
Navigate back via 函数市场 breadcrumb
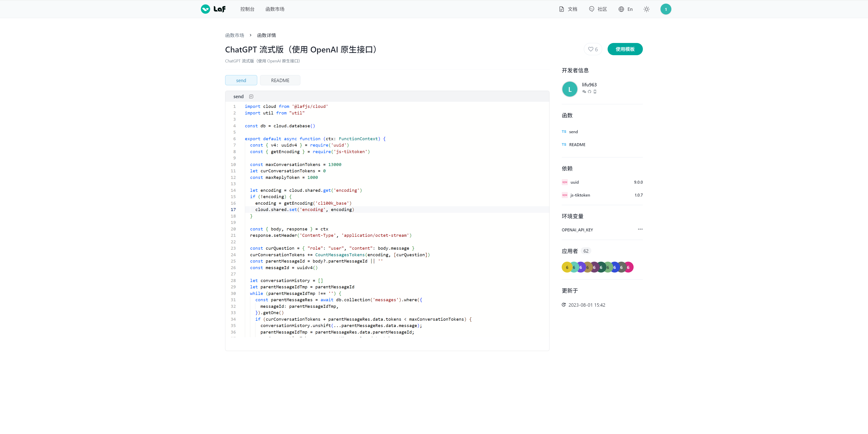(x=235, y=35)
